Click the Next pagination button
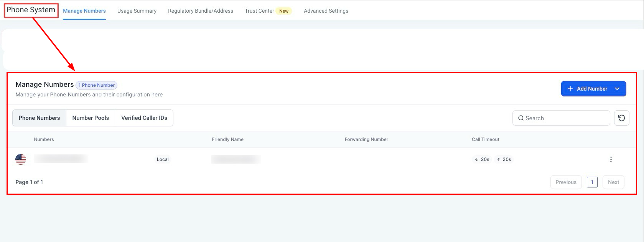Viewport: 644px width, 242px height. pos(613,182)
